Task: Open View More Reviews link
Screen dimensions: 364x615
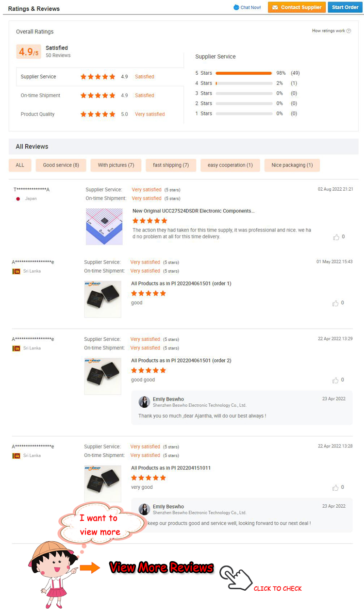Action: 161,567
